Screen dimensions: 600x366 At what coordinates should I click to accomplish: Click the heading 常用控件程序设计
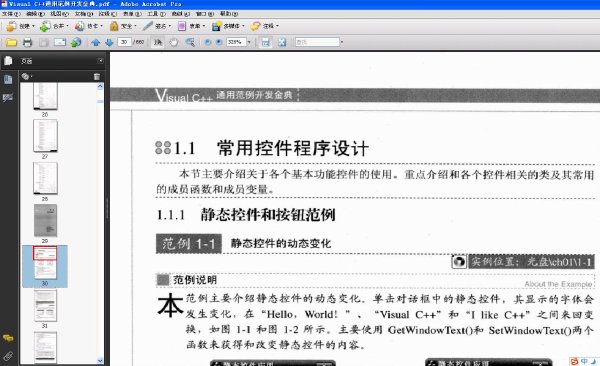coord(293,148)
